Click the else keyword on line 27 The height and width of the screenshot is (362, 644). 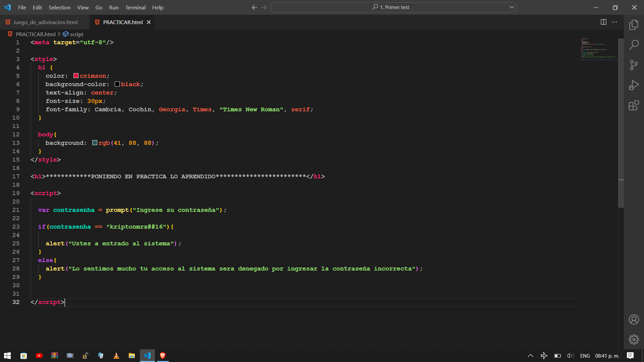tap(46, 260)
